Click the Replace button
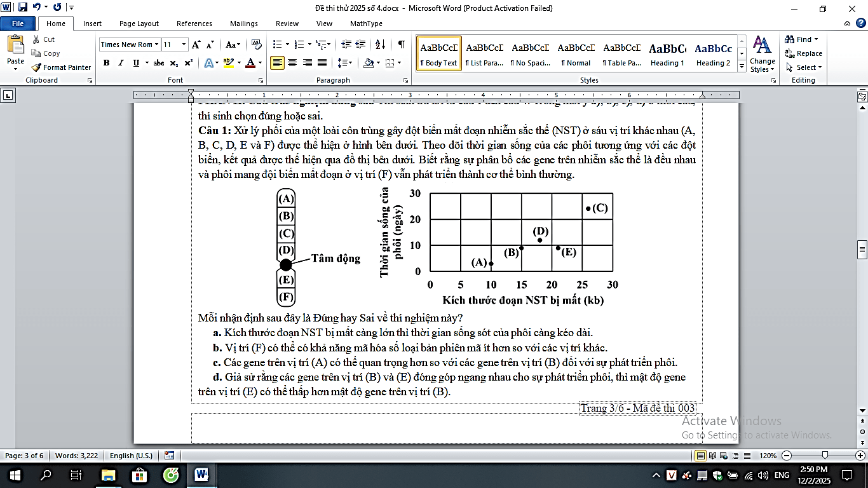Viewport: 868px width, 488px height. pyautogui.click(x=804, y=53)
